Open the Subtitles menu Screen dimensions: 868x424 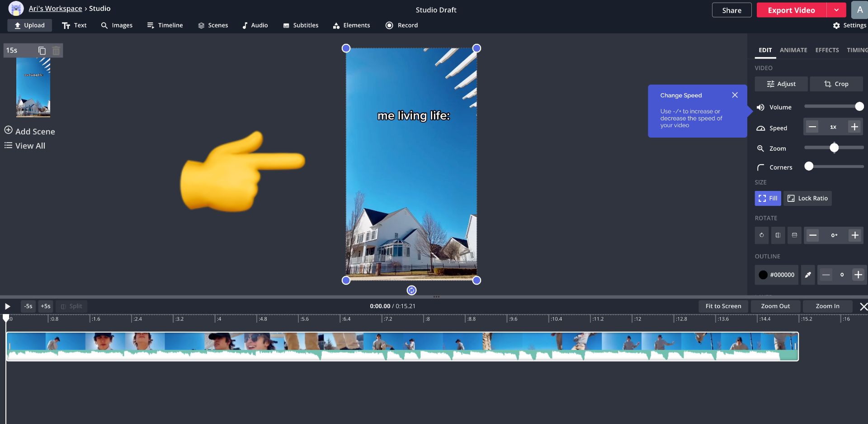tap(301, 25)
